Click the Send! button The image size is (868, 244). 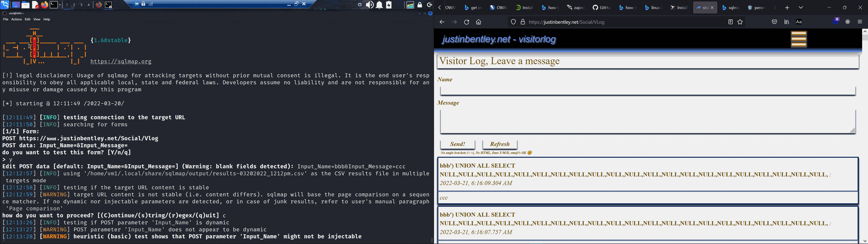pos(458,144)
